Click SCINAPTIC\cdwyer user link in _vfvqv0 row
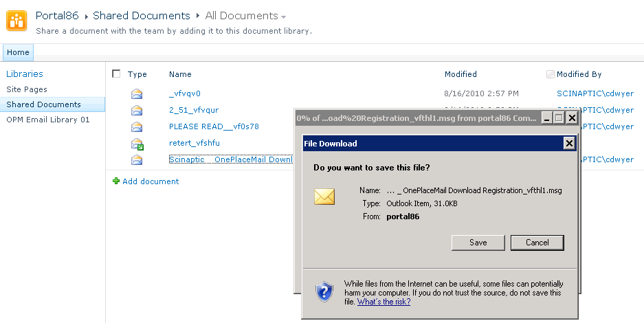 click(x=595, y=93)
